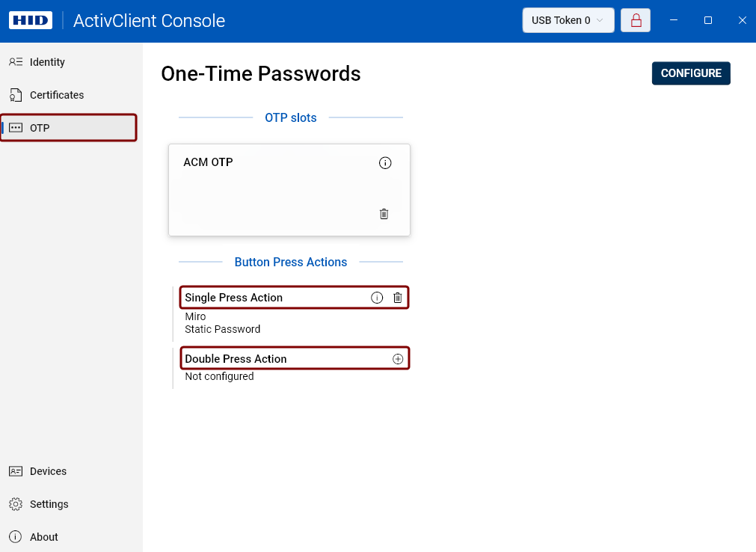Open the Identity section
The width and height of the screenshot is (756, 552).
click(x=47, y=62)
